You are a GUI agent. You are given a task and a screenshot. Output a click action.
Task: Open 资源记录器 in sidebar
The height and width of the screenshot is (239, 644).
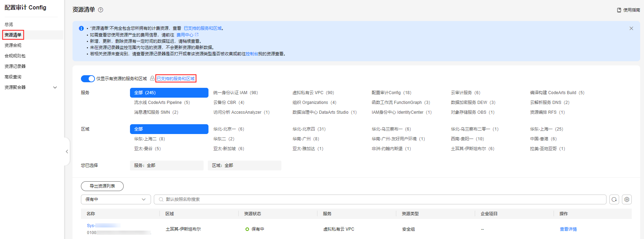click(15, 66)
